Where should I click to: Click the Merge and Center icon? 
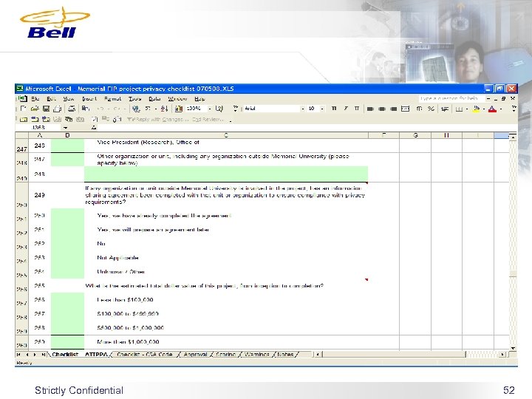(405, 109)
